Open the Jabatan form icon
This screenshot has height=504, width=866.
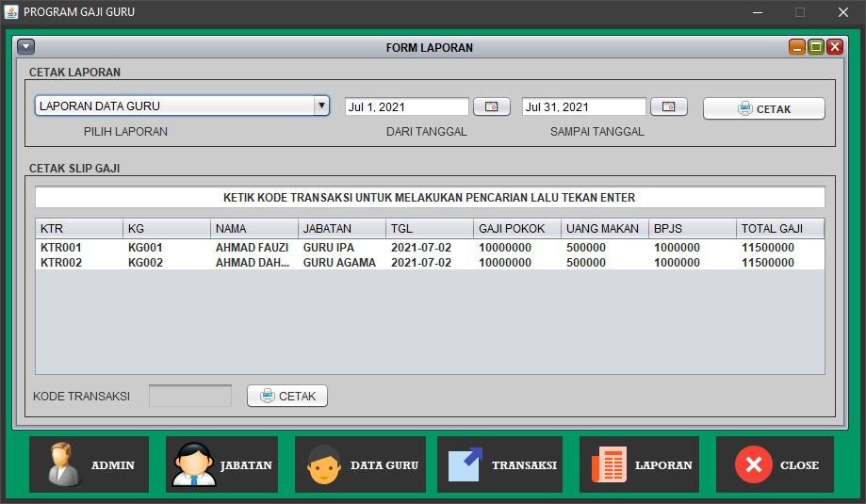click(x=194, y=464)
